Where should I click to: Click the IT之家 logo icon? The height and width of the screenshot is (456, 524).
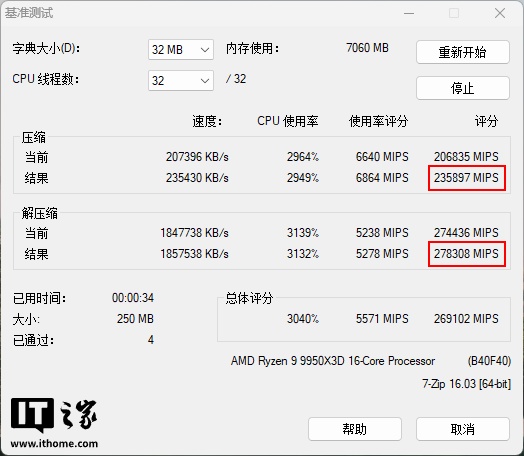click(54, 415)
